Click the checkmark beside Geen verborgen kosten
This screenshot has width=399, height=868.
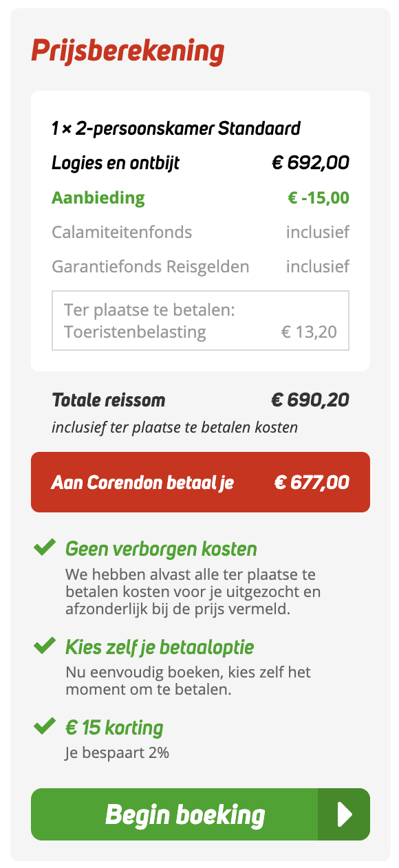coord(43,547)
